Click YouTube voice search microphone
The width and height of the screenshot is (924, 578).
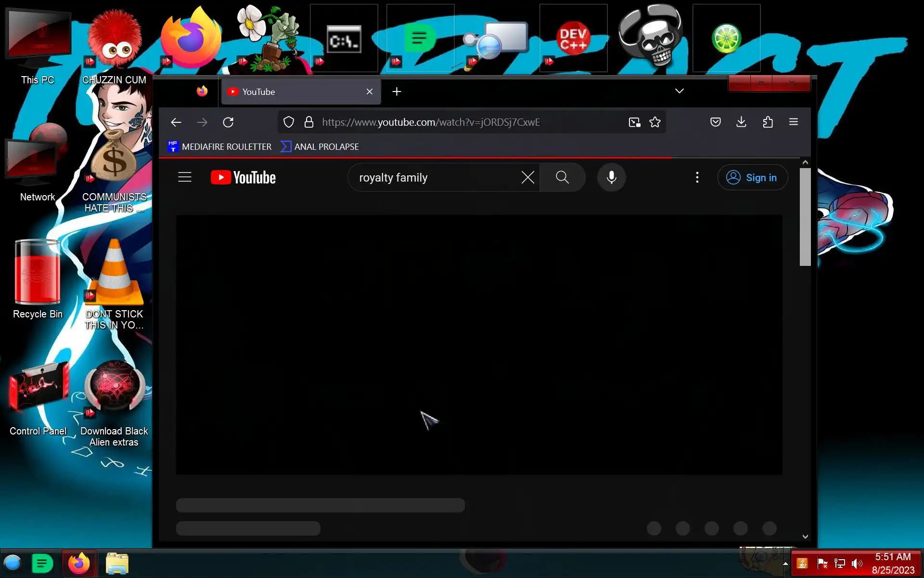[611, 177]
